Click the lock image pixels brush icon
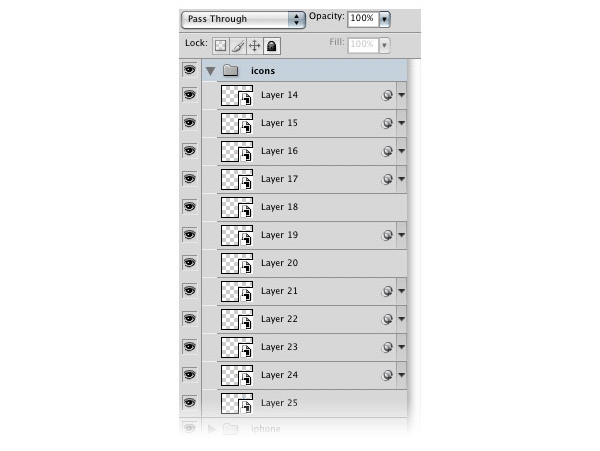600x451 pixels. (x=238, y=46)
